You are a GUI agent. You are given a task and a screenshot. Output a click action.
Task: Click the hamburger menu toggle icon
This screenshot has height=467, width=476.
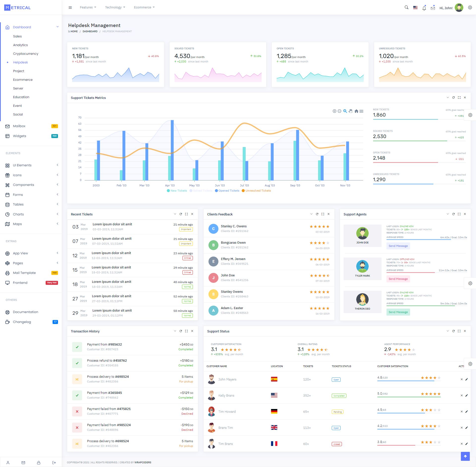70,7
